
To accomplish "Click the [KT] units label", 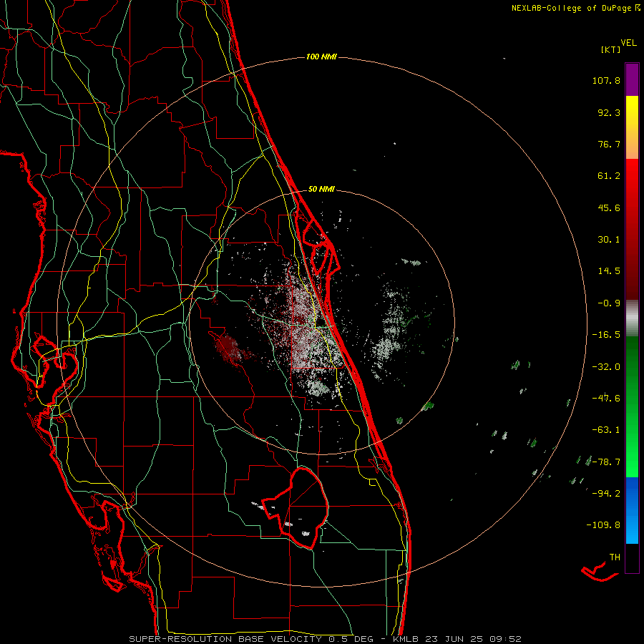I will [611, 49].
